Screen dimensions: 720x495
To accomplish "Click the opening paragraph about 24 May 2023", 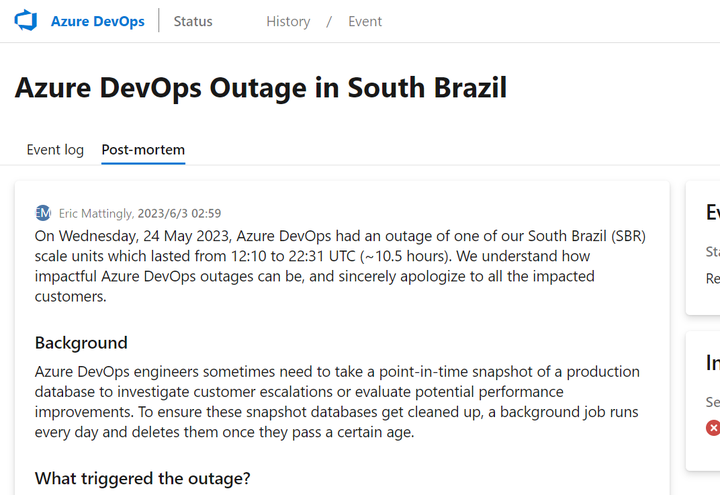I will point(340,266).
